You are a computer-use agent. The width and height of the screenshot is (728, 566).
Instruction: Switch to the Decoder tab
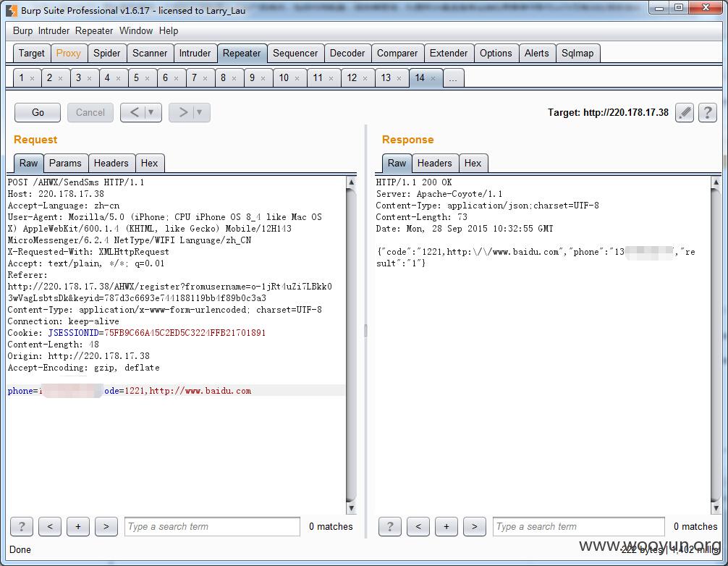pos(347,54)
